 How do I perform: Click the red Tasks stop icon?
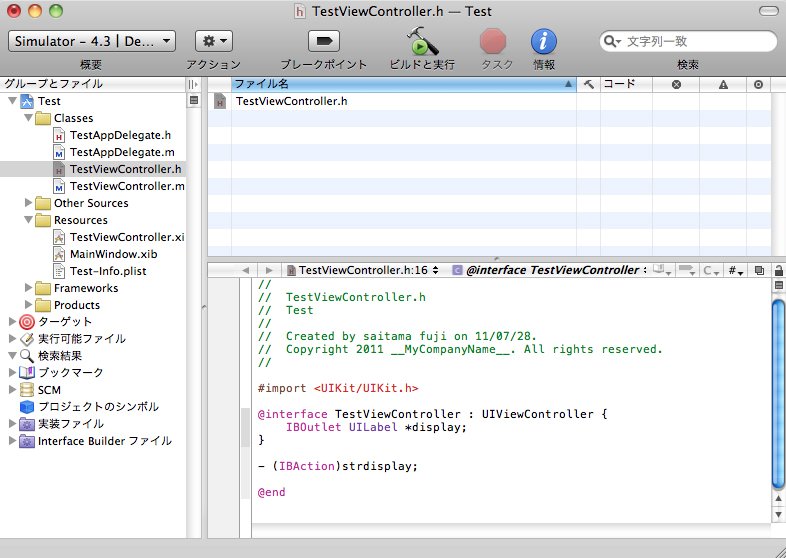493,41
